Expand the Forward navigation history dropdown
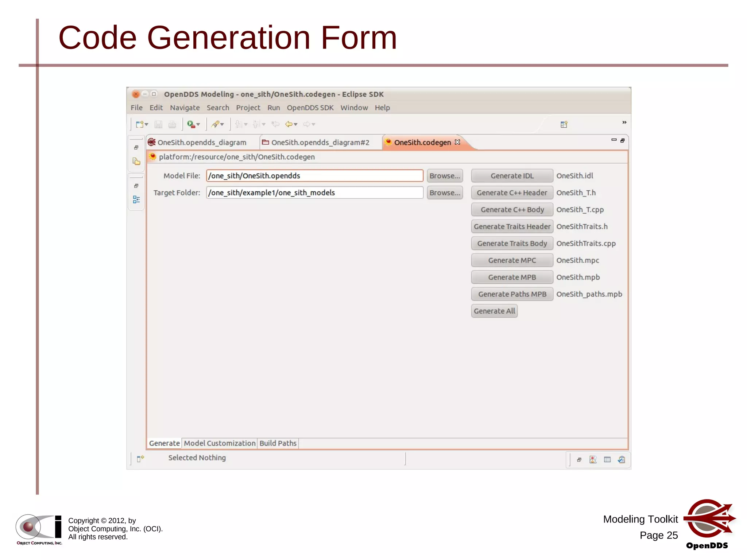The width and height of the screenshot is (747, 560). pos(313,124)
